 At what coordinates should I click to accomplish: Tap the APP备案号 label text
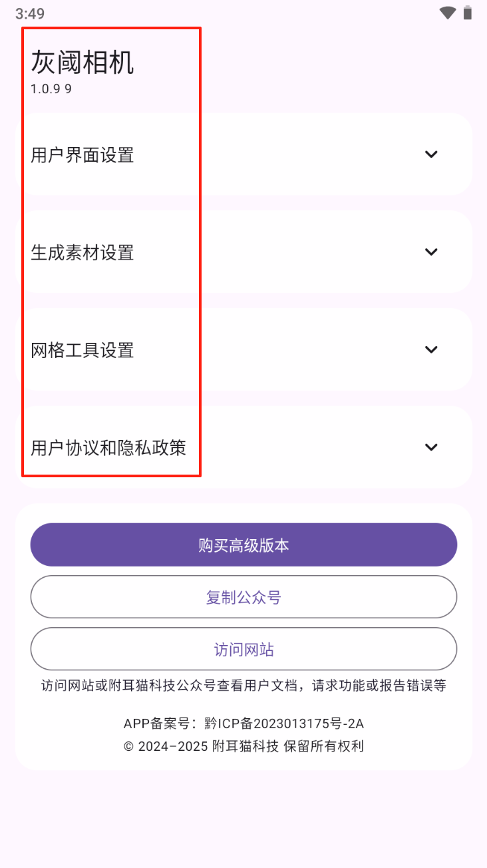click(x=160, y=724)
